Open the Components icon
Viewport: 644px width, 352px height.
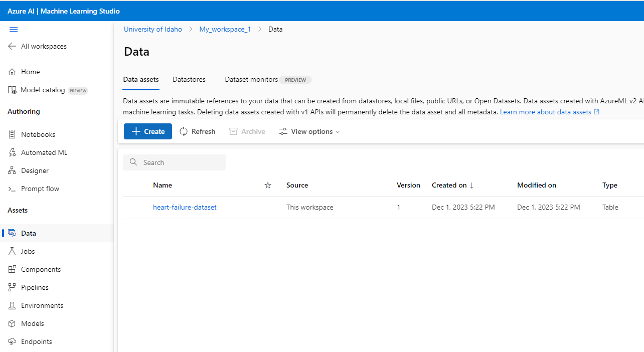click(12, 269)
